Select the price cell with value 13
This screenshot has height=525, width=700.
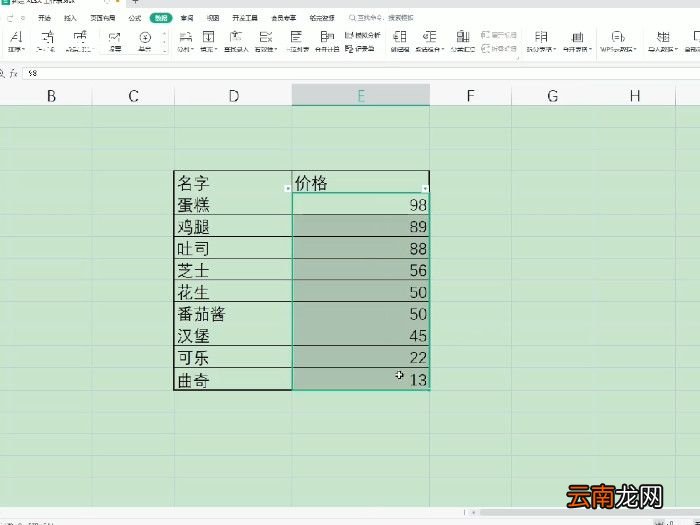(361, 379)
